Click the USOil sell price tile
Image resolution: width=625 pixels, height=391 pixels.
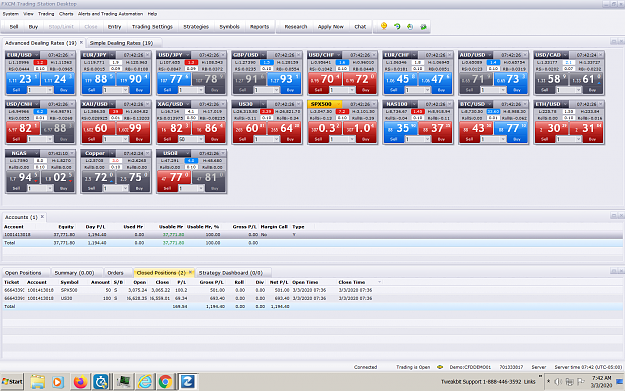coord(174,177)
